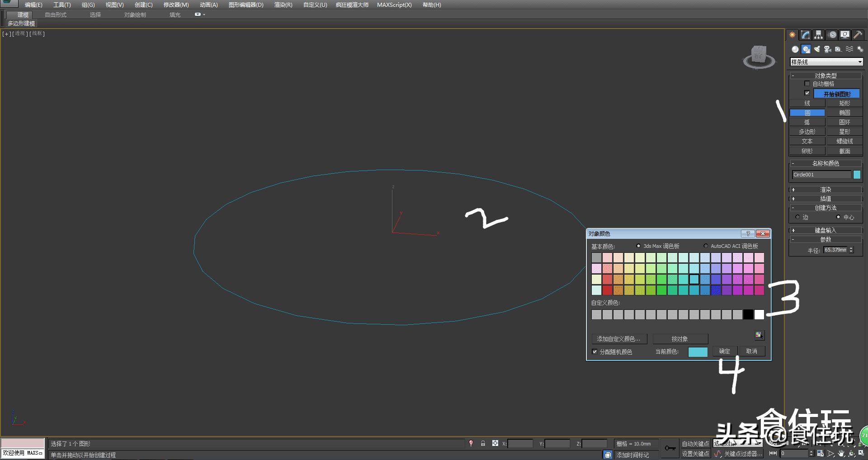Expand the 键盘输入 rollout
Screen dimensions: 868x460
[x=826, y=230]
